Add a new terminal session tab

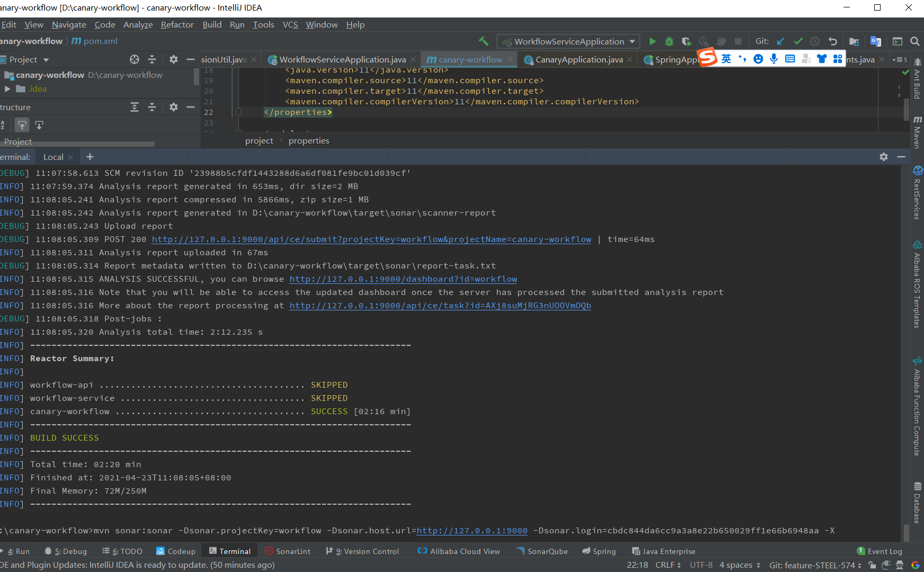point(90,157)
